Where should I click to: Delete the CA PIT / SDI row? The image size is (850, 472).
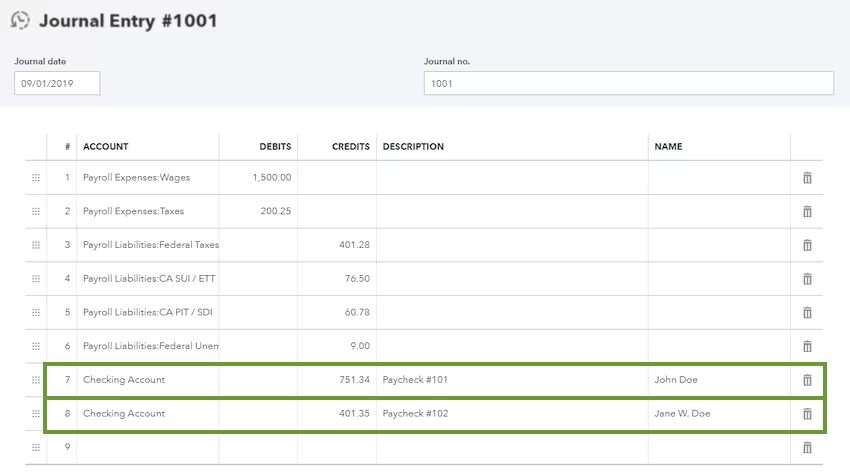click(x=807, y=313)
